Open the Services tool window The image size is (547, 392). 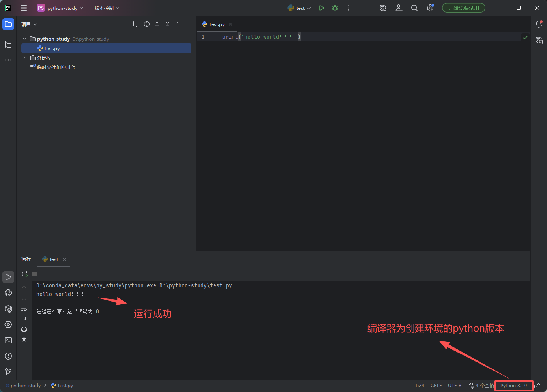pos(8,324)
